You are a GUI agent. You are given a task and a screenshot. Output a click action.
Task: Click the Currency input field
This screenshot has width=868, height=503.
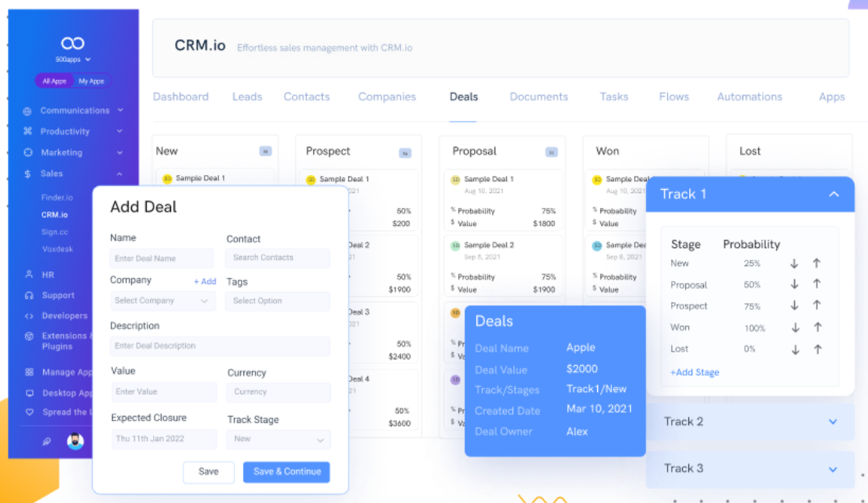[x=279, y=392]
